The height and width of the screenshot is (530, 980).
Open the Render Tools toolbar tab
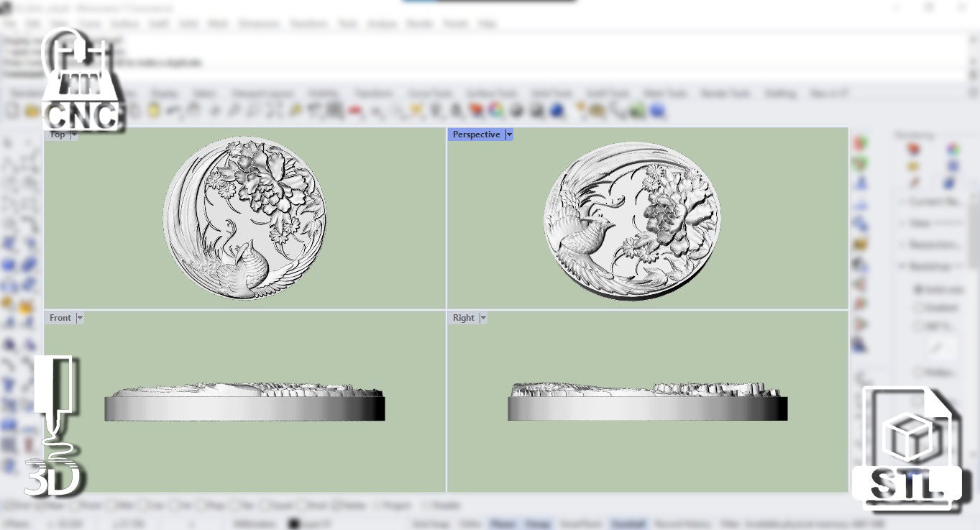(x=725, y=93)
